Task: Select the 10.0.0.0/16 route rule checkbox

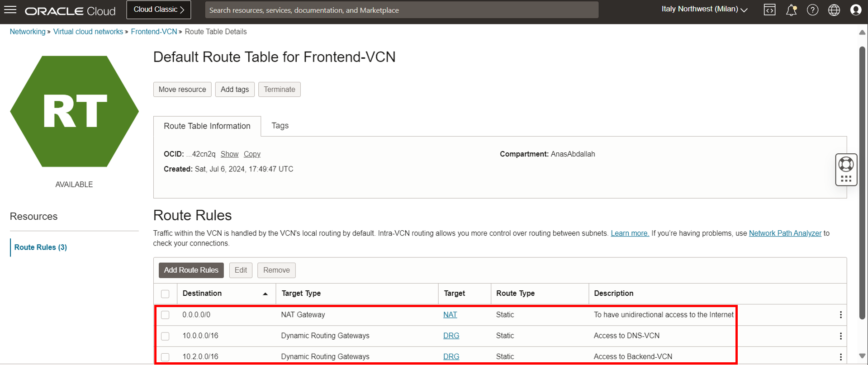Action: [165, 336]
